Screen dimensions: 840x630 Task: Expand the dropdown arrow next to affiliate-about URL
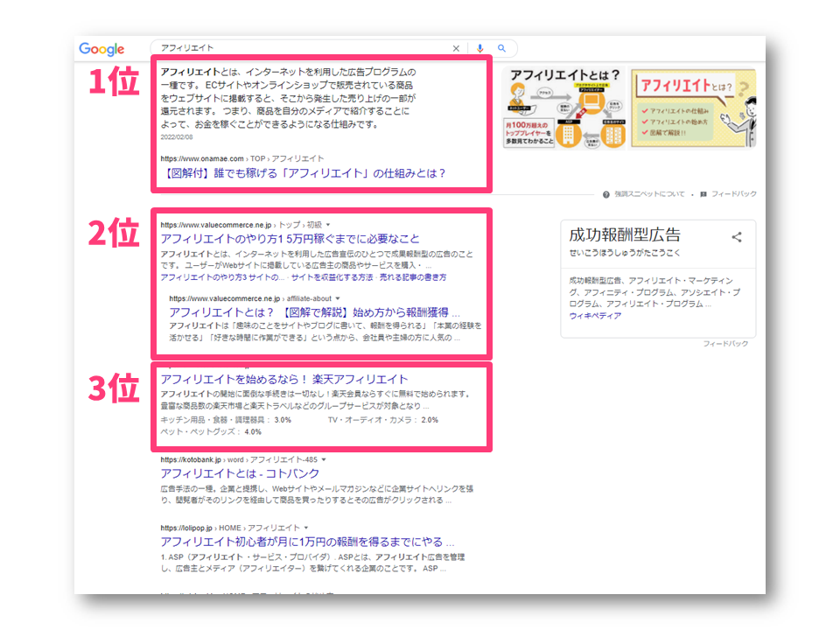338,298
